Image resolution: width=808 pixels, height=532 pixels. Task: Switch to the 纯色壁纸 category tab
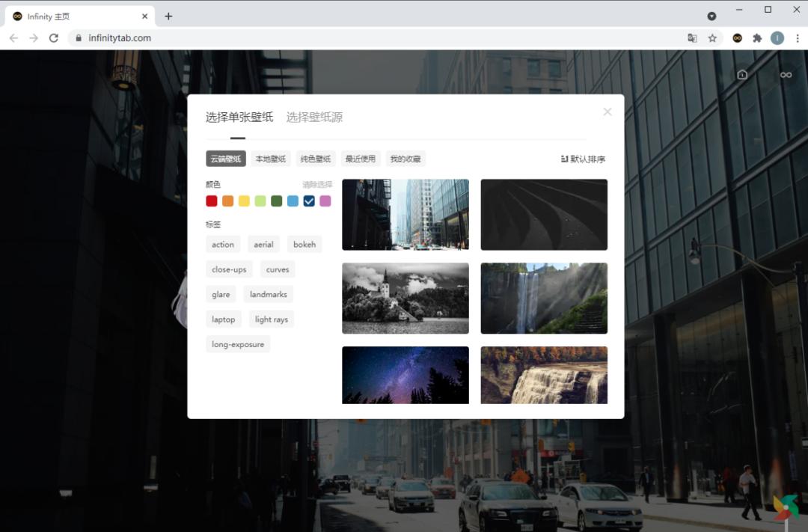tap(315, 158)
